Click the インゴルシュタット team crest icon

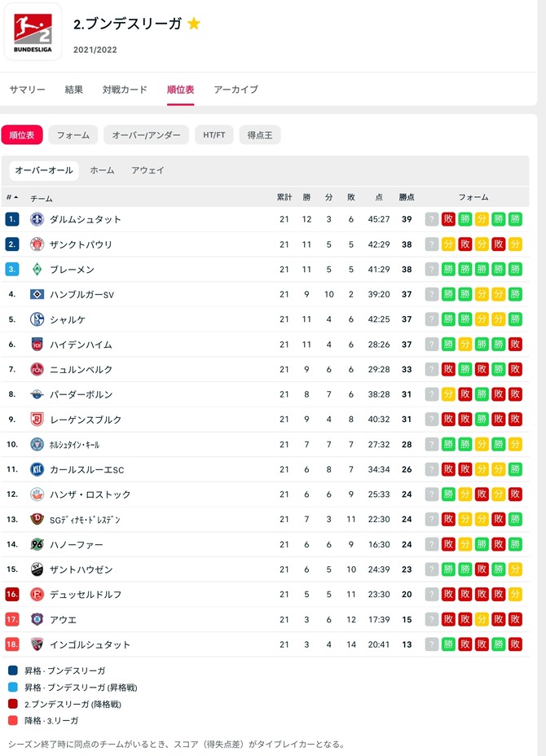[x=37, y=644]
